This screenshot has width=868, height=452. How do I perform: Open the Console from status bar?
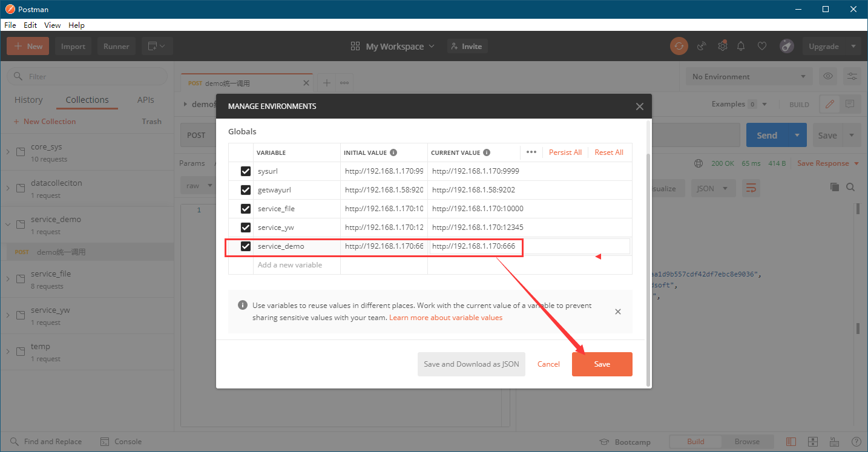(x=120, y=442)
